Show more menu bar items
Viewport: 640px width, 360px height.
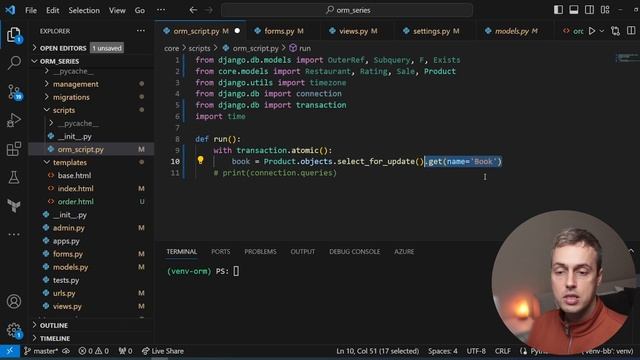pos(161,10)
